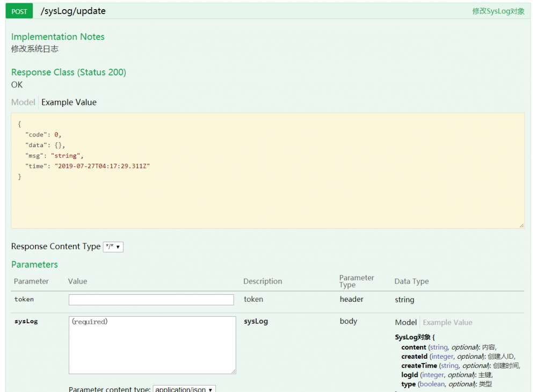Screen dimensions: 537x392
Task: Focus the token header input field
Action: coord(151,300)
